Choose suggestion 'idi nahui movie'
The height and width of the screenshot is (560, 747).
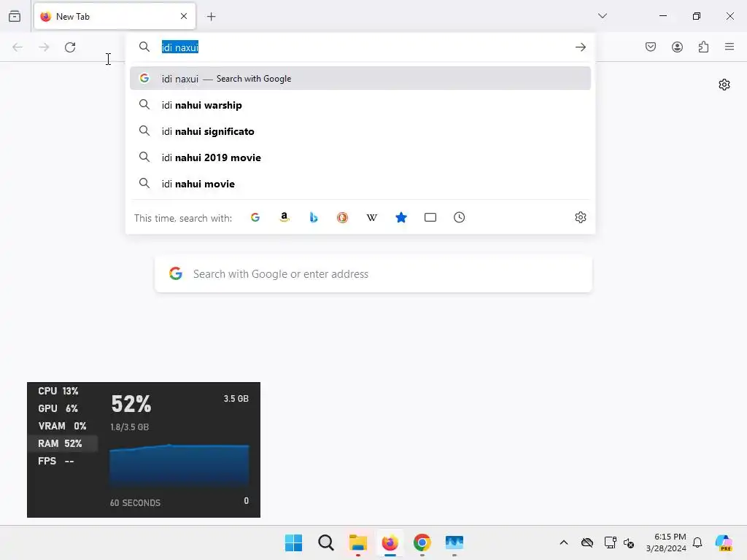[x=360, y=183]
